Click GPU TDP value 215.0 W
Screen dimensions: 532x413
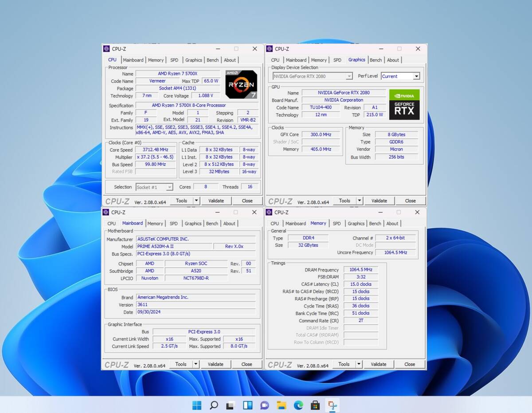click(x=374, y=114)
